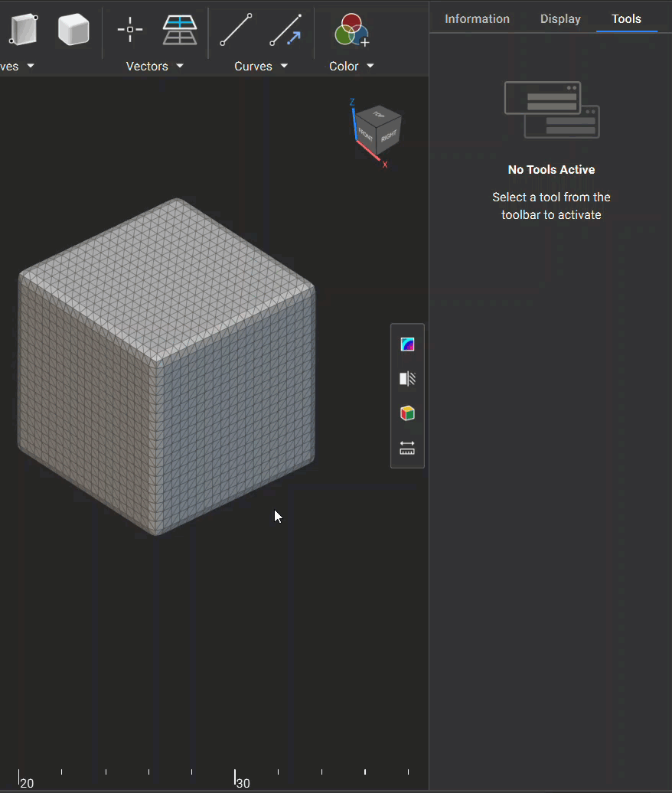Click the meshed cube in the viewport
This screenshot has height=793, width=672.
(x=166, y=366)
